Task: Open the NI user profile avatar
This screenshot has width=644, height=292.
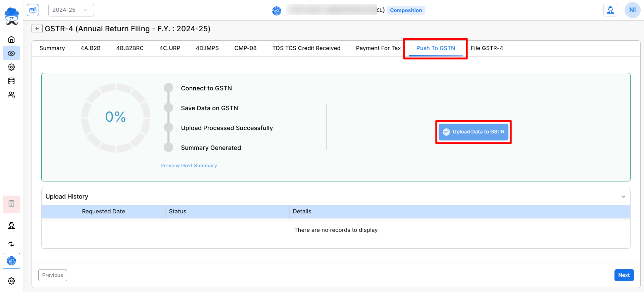Action: pos(632,10)
